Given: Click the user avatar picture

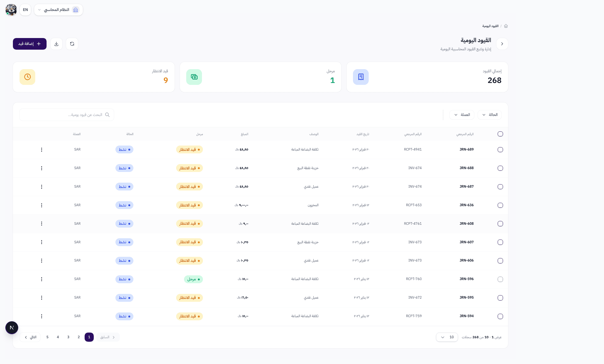Looking at the screenshot, I should (11, 10).
